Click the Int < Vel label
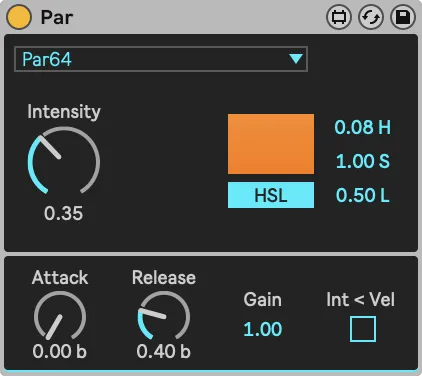The image size is (422, 376). pyautogui.click(x=361, y=299)
